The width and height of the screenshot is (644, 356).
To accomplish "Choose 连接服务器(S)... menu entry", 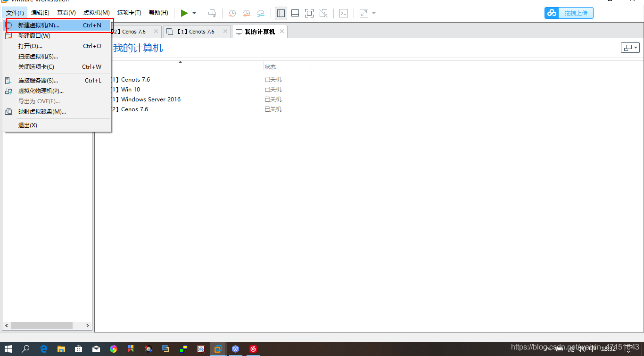I will pos(57,81).
